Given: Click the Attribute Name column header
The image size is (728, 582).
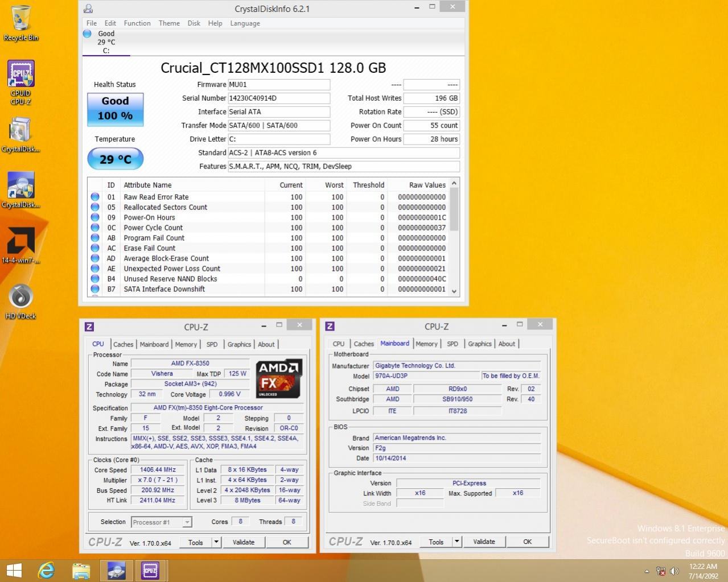Looking at the screenshot, I should pyautogui.click(x=192, y=185).
